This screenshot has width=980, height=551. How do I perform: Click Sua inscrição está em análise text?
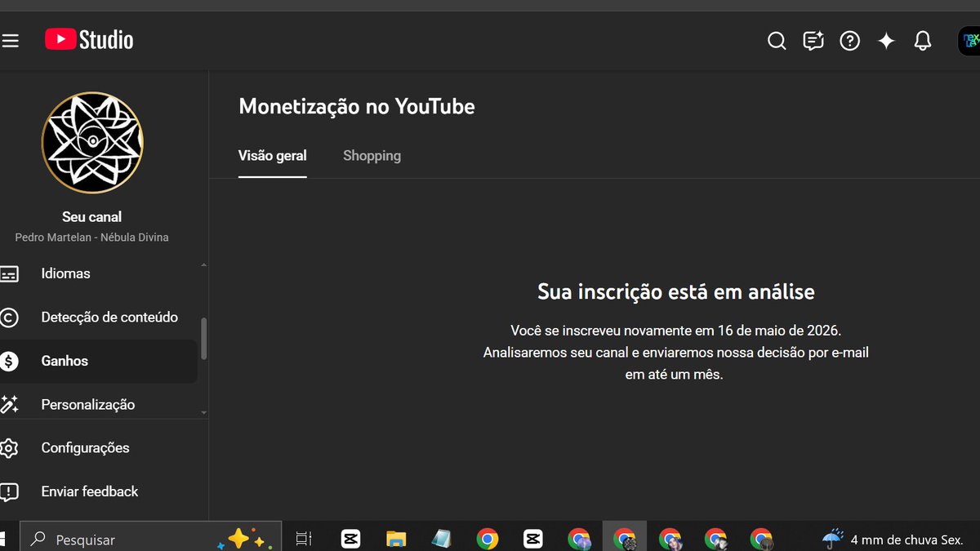click(675, 291)
